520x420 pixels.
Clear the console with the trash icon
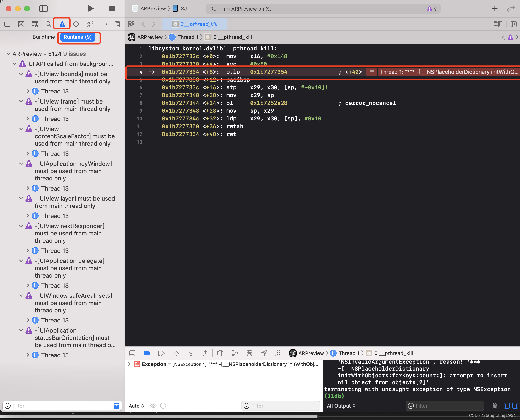coord(494,406)
